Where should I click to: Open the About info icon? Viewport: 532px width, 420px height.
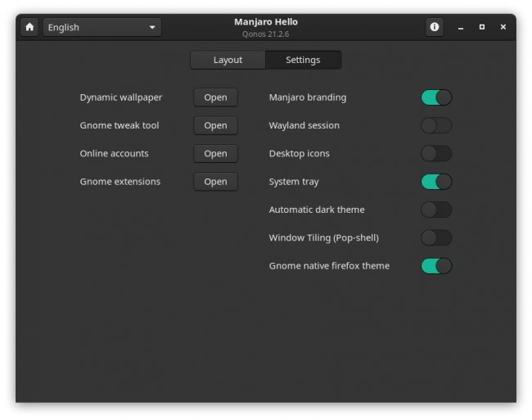click(x=435, y=27)
